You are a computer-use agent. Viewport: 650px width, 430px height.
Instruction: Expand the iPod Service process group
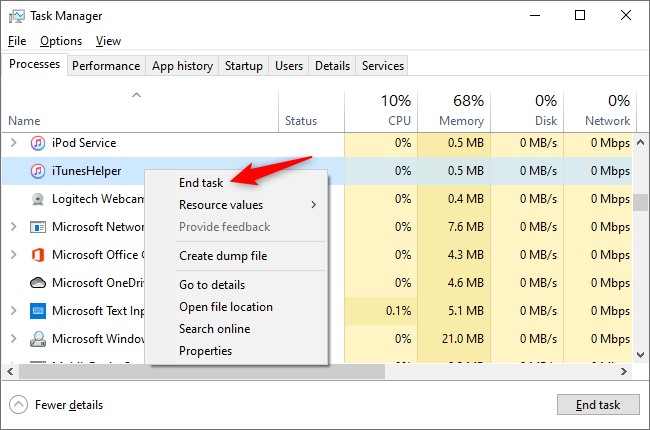pos(13,143)
